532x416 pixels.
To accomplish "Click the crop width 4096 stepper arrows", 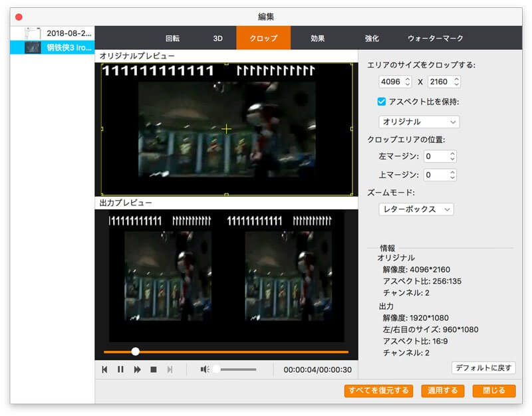I will 408,81.
